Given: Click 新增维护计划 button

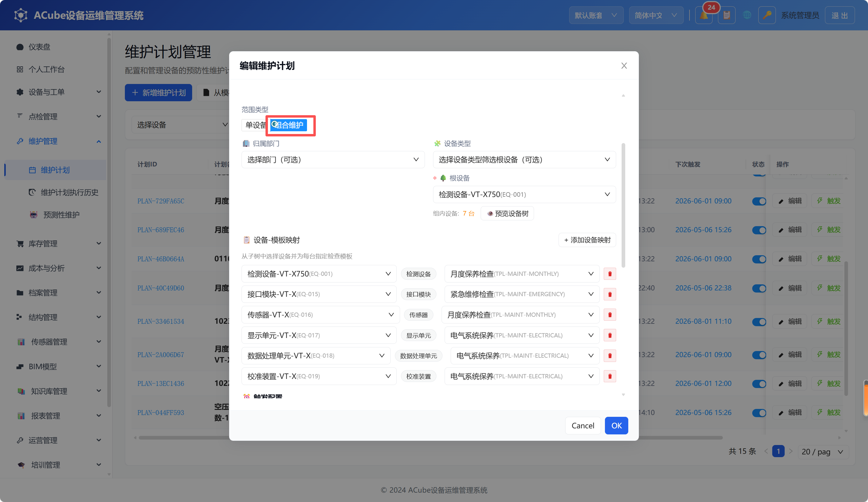Looking at the screenshot, I should click(159, 92).
